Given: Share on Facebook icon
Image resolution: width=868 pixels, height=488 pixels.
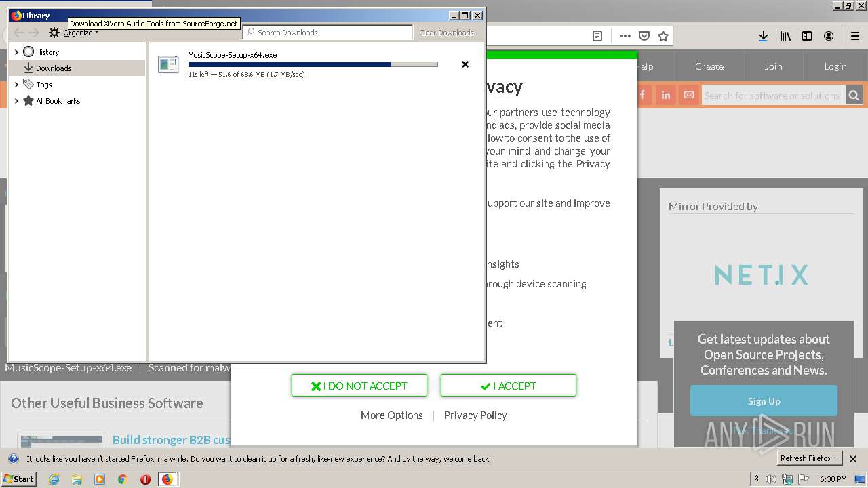Looking at the screenshot, I should (x=643, y=95).
